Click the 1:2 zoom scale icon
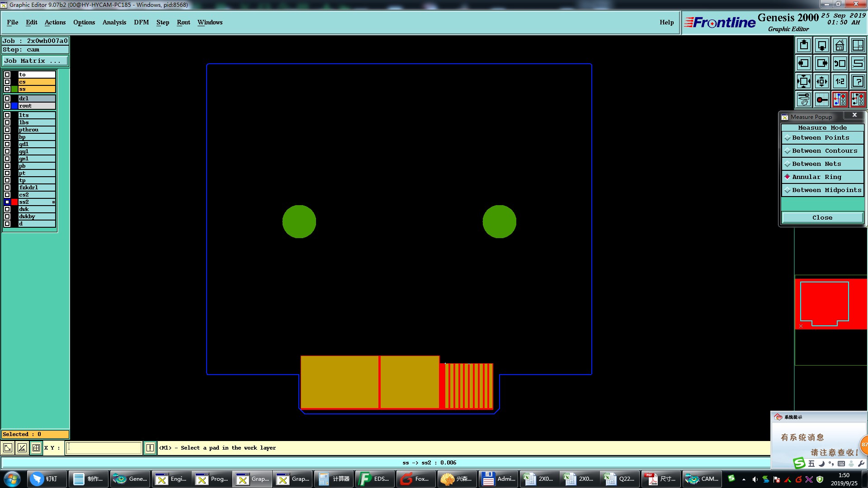This screenshot has width=868, height=488. [x=840, y=81]
